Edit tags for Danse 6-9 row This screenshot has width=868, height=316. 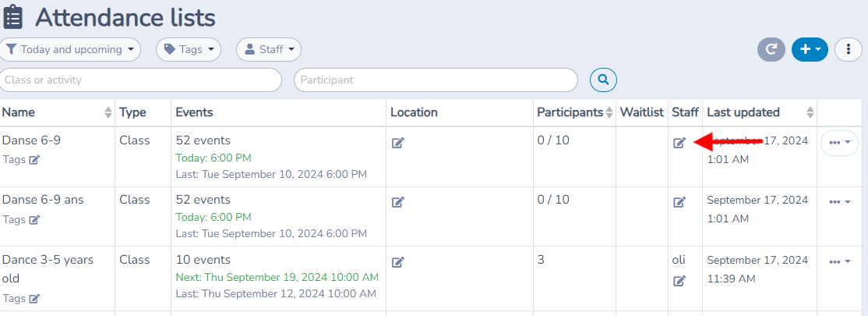click(34, 160)
